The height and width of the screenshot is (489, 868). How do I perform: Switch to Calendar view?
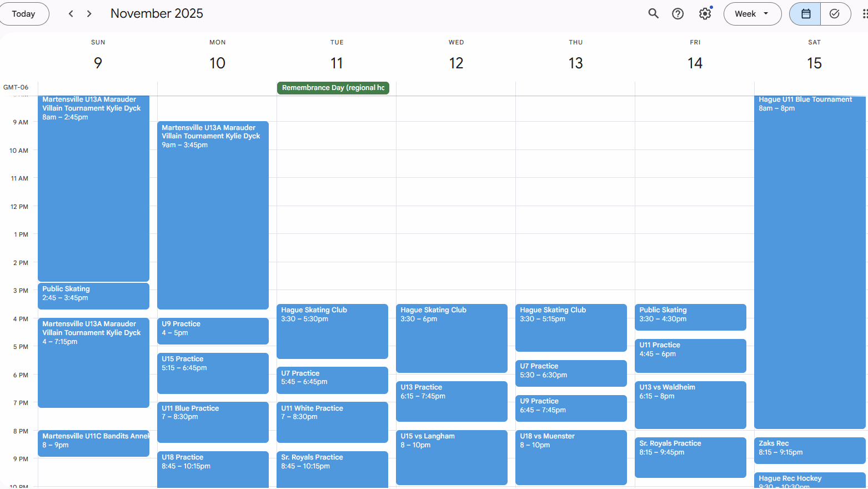805,14
